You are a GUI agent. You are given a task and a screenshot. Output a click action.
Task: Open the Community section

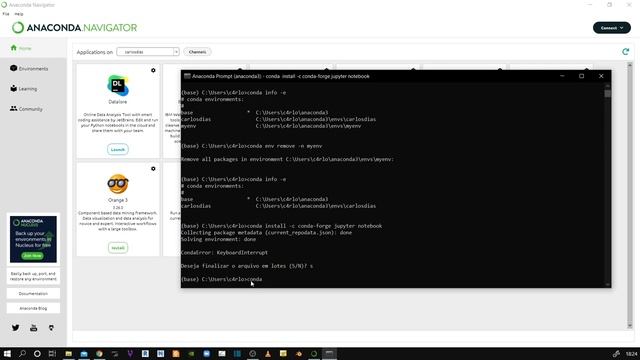[x=26, y=109]
